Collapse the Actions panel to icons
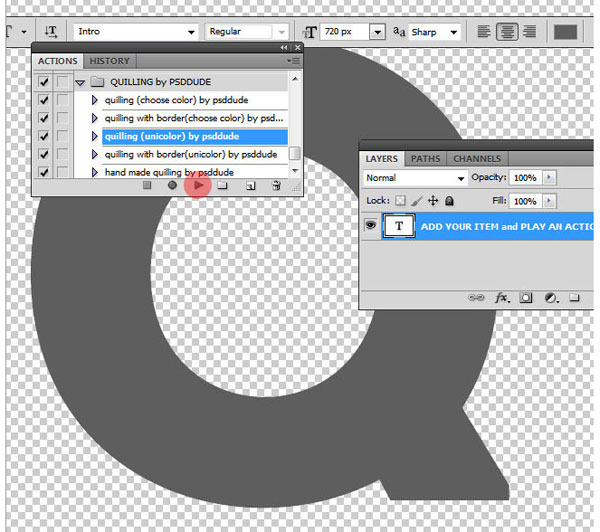Viewport: 600px width, 532px height. [x=284, y=47]
